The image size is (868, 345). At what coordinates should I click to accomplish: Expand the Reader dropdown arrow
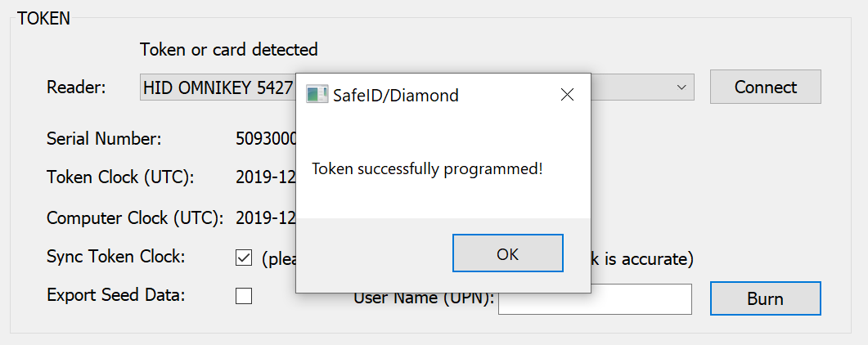pos(681,87)
